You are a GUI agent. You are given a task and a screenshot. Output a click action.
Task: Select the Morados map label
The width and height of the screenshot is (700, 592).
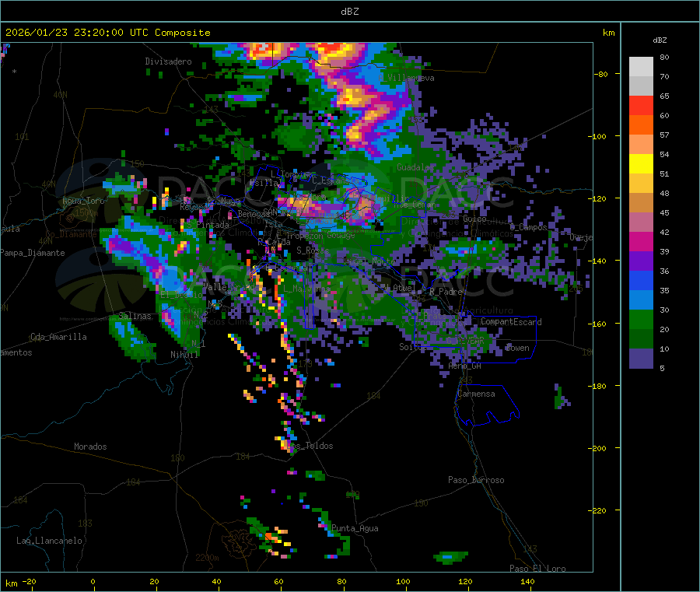90,447
